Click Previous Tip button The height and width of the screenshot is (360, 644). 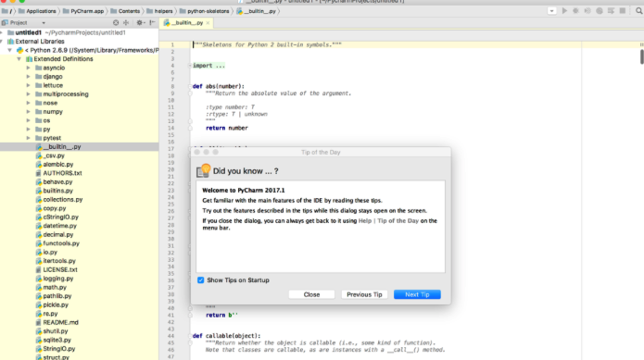click(364, 294)
